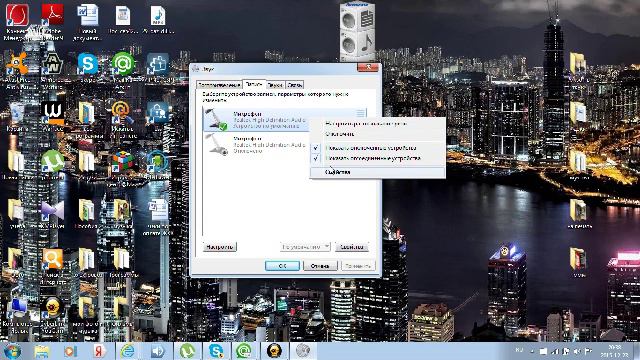Screen dimensions: 640x360
Task: Open the Adobe Reader desktop shortcut
Action: coord(52,15)
